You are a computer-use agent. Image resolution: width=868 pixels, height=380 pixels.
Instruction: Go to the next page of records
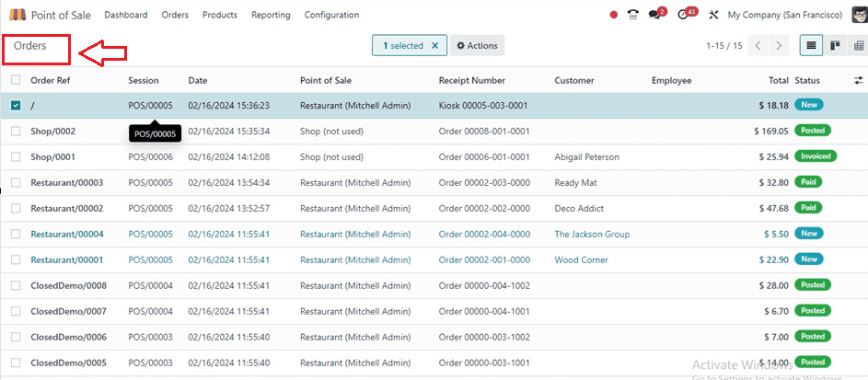779,46
